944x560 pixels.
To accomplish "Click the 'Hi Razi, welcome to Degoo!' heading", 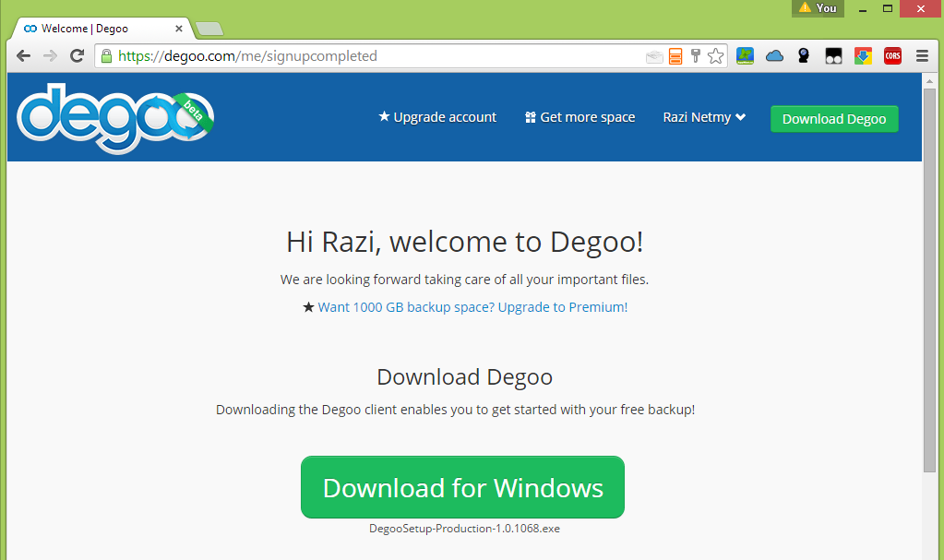I will 465,242.
